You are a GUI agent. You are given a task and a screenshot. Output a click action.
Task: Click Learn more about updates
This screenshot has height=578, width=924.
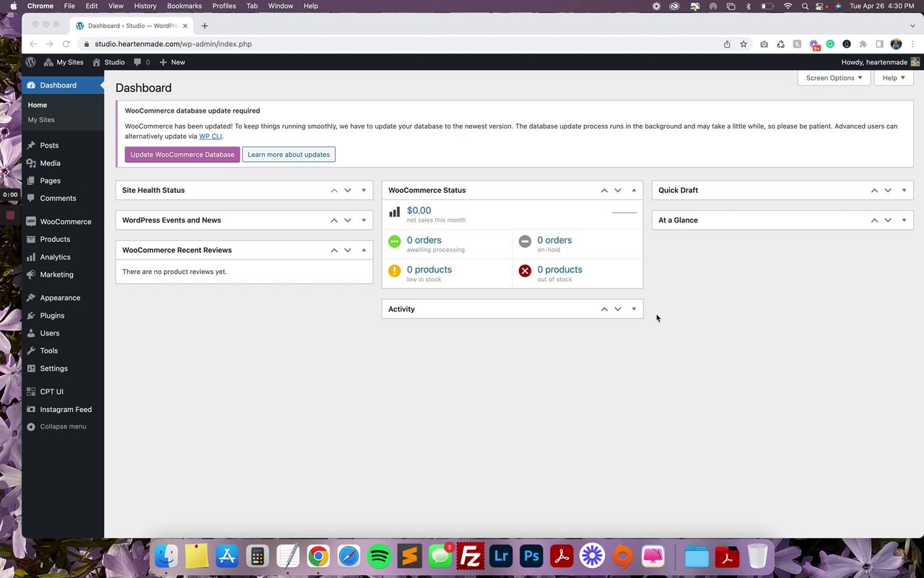[x=289, y=155]
